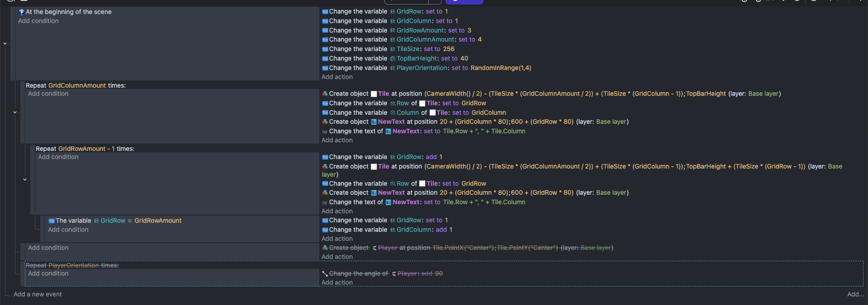Click 'GridColumn' value in 'Column of Tile' action
The image size is (868, 305).
(x=489, y=113)
